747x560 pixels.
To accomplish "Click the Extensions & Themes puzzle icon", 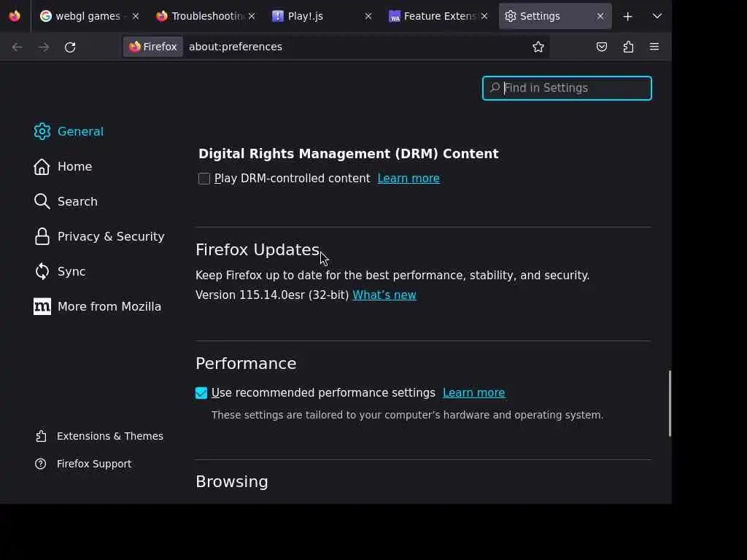I will point(41,436).
